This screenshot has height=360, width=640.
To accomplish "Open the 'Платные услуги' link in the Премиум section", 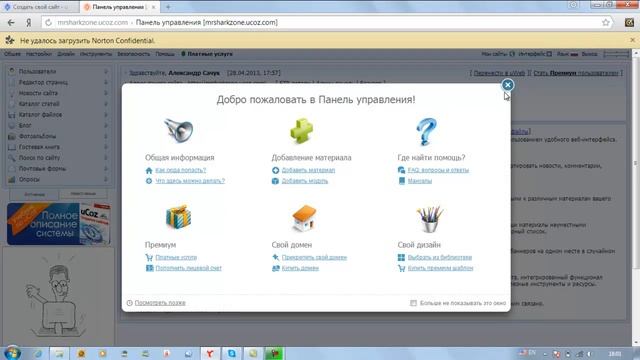I will 176,258.
